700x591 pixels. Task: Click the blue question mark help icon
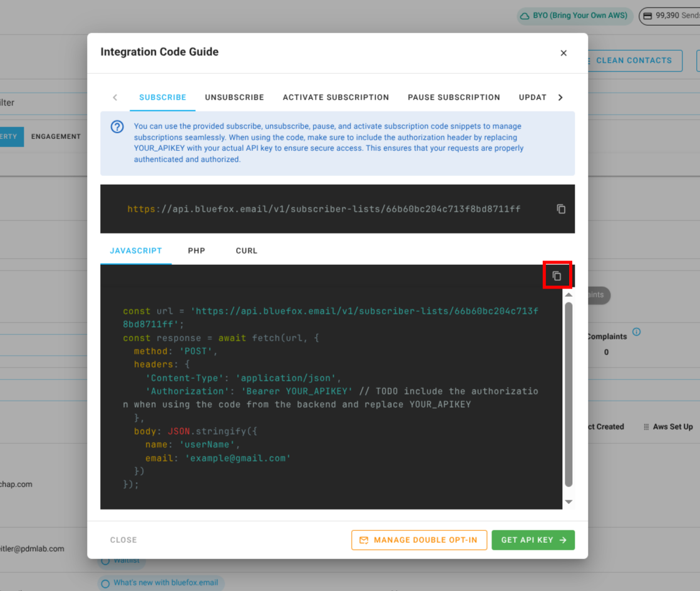[117, 126]
